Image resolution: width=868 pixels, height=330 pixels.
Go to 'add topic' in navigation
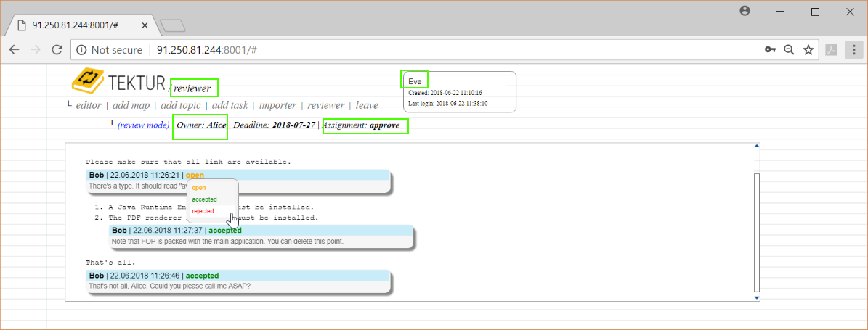tap(180, 105)
